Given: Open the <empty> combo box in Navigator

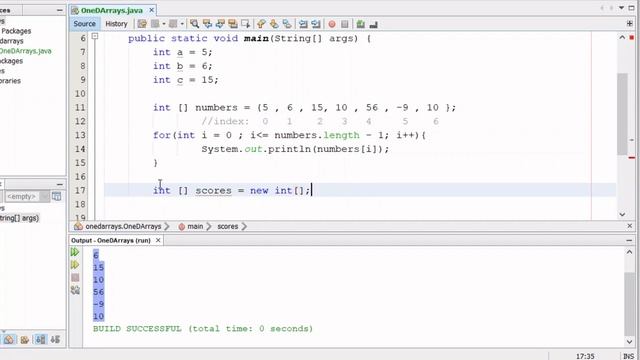Looking at the screenshot, I should [26, 196].
